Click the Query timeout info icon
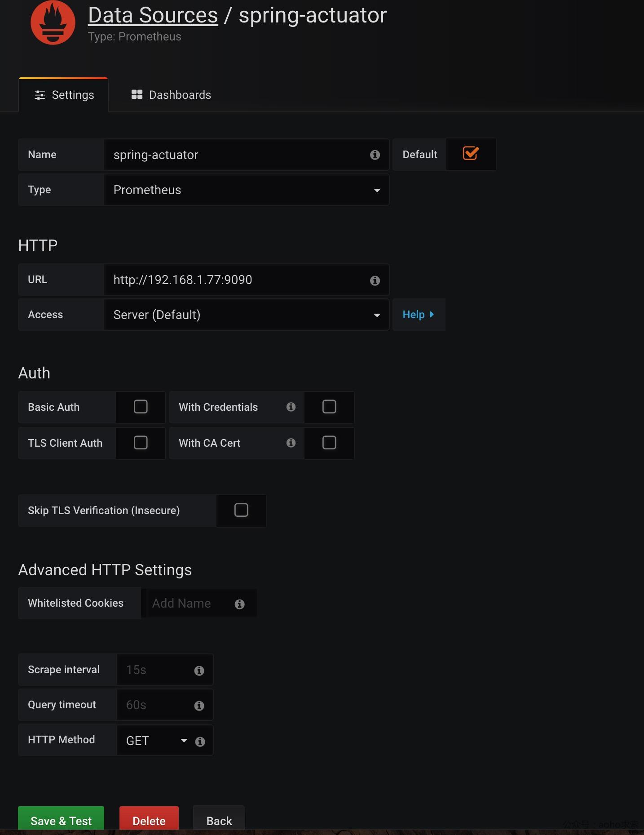The height and width of the screenshot is (835, 644). [x=199, y=706]
